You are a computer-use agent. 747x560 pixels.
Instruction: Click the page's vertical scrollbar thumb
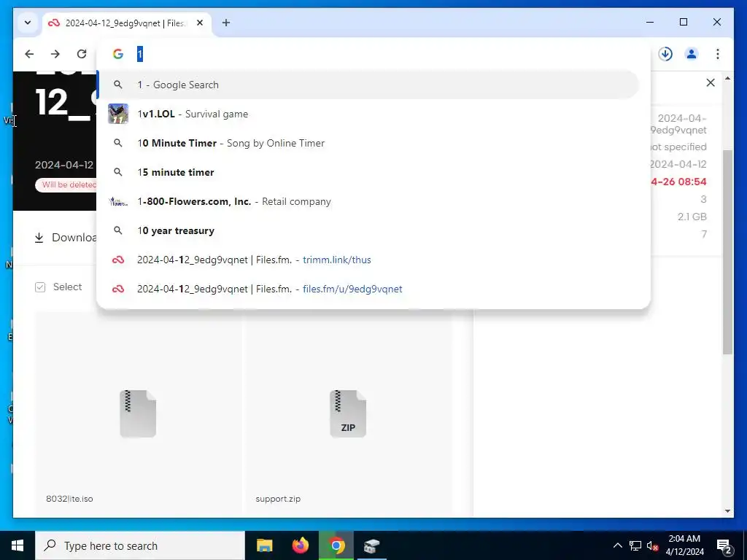pos(727,252)
